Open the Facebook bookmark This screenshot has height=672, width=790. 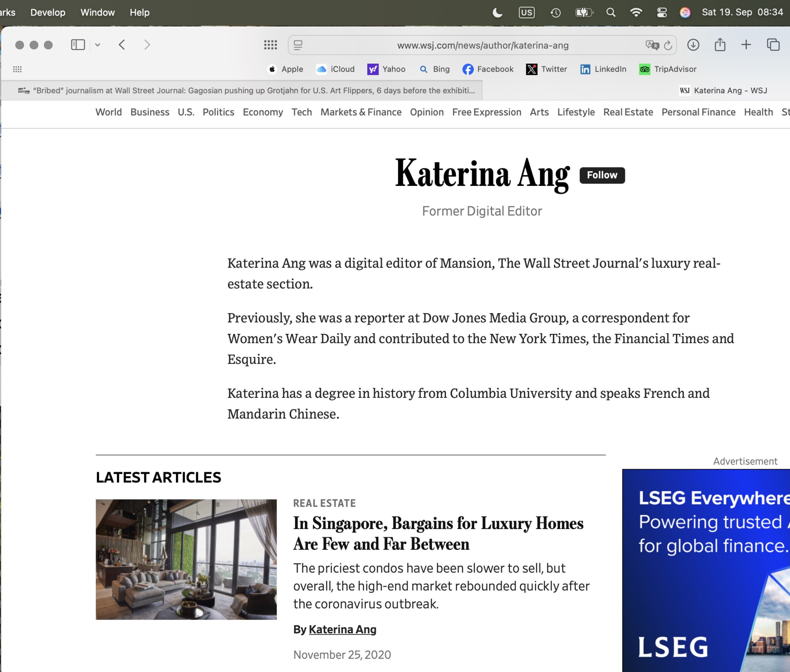(x=488, y=69)
